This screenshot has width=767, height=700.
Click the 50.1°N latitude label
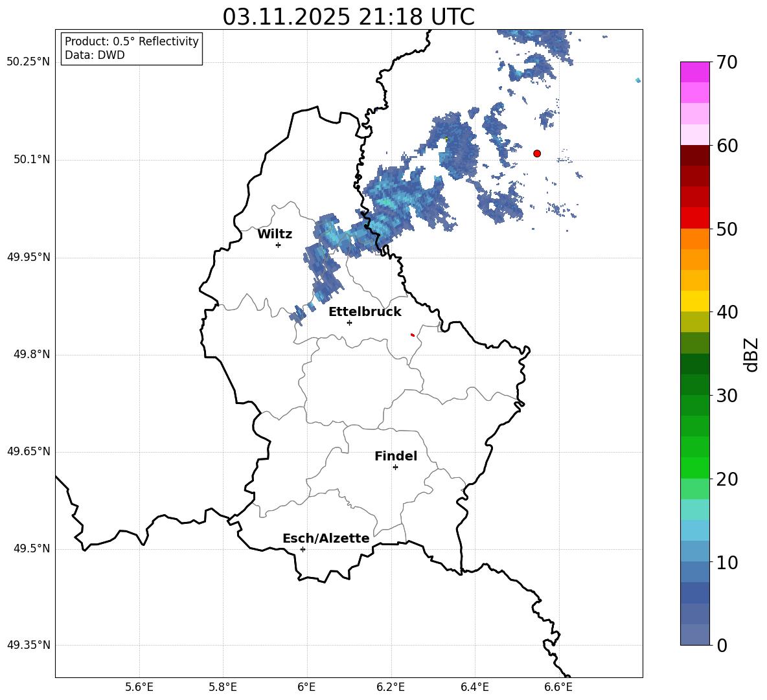tap(32, 160)
